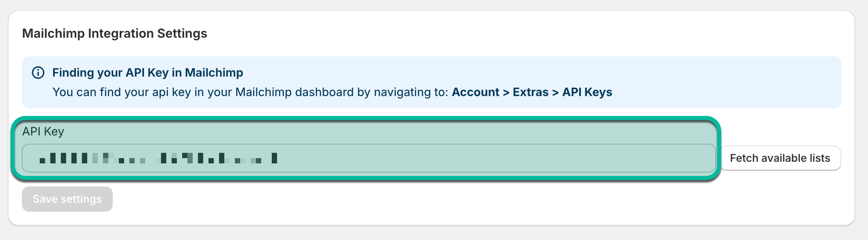Click the masked key characters inside the field

158,158
